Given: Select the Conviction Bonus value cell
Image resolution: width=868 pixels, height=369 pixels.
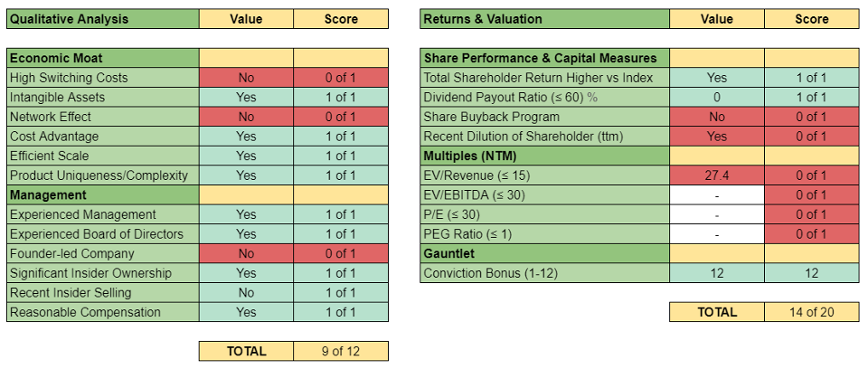Looking at the screenshot, I should coord(716,273).
